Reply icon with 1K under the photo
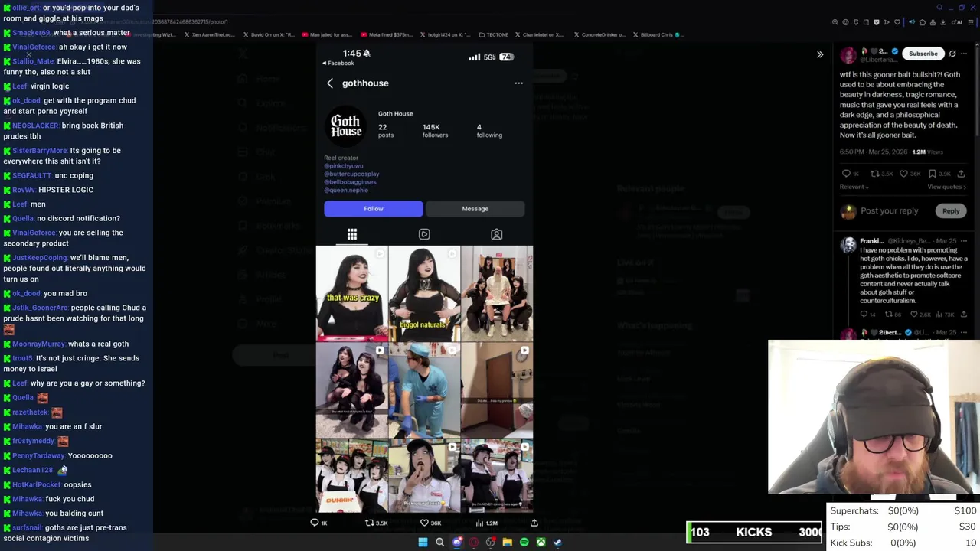Image resolution: width=980 pixels, height=551 pixels. point(318,523)
